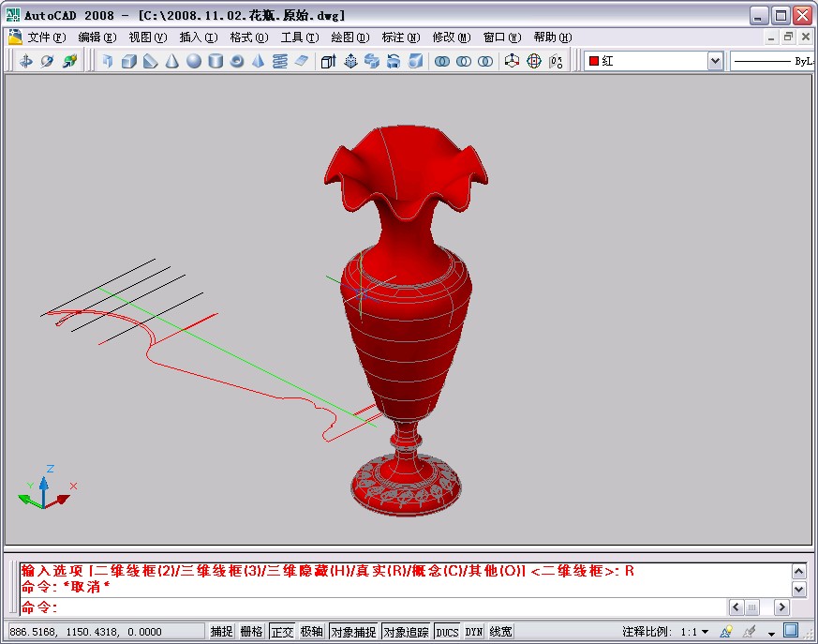Select the 3D Move tool
Viewport: 818px width, 644px height.
click(x=513, y=61)
